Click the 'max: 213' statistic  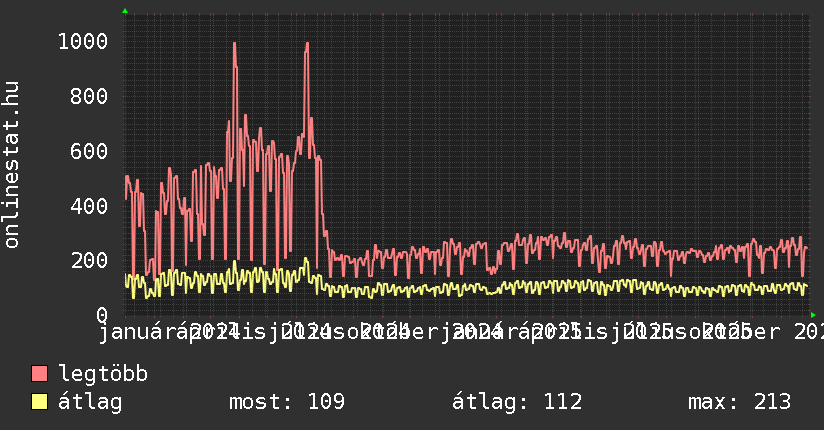739,402
